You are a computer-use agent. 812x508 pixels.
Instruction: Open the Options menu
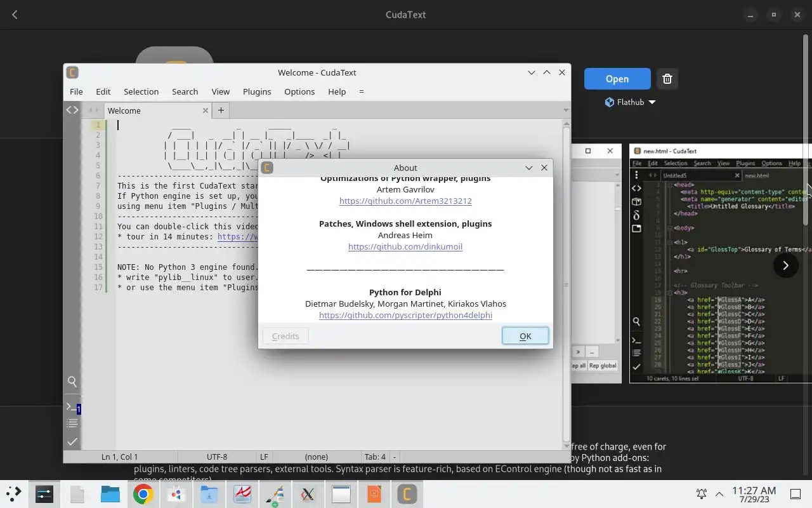(x=299, y=91)
